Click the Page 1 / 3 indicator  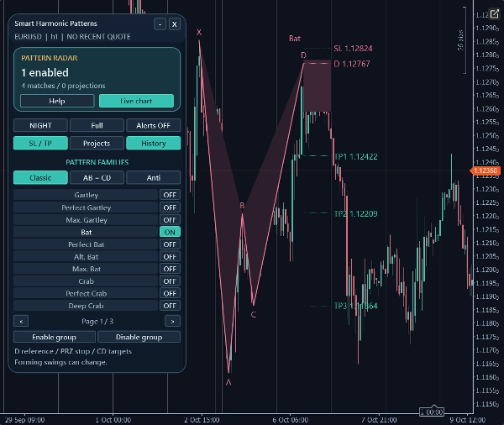coord(97,321)
